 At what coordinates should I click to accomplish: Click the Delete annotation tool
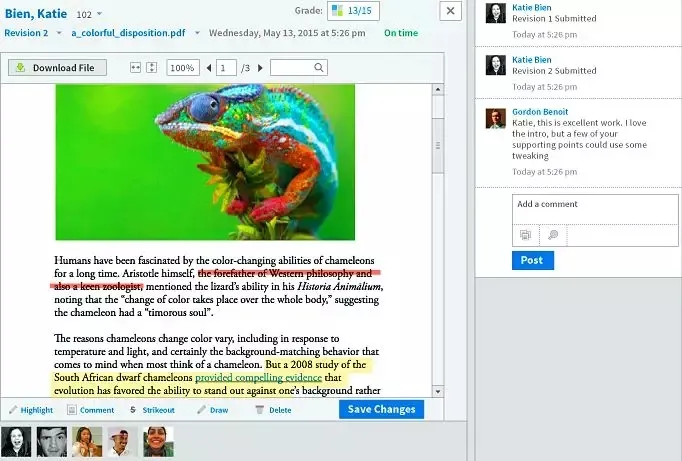(x=272, y=410)
